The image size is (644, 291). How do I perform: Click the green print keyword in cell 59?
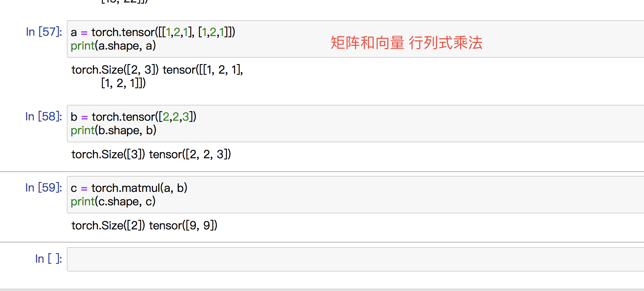[x=83, y=202]
